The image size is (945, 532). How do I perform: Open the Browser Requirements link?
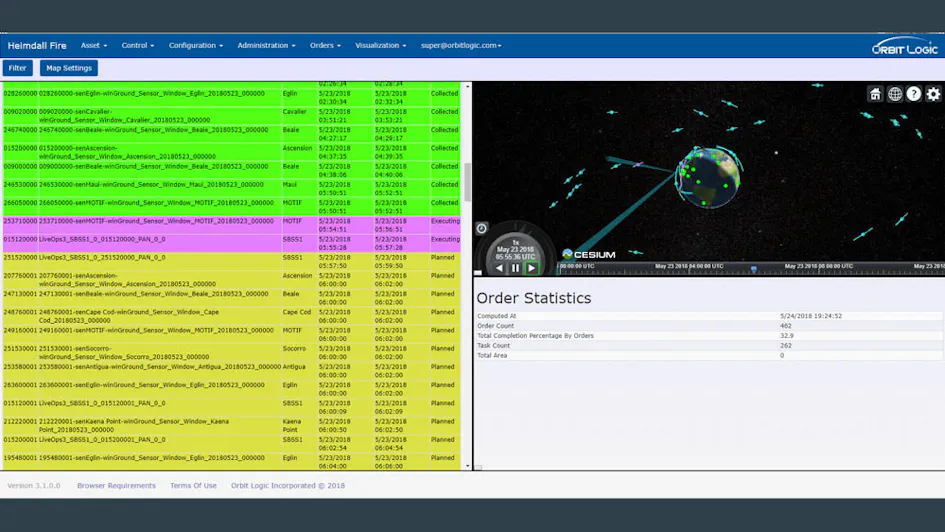point(116,486)
